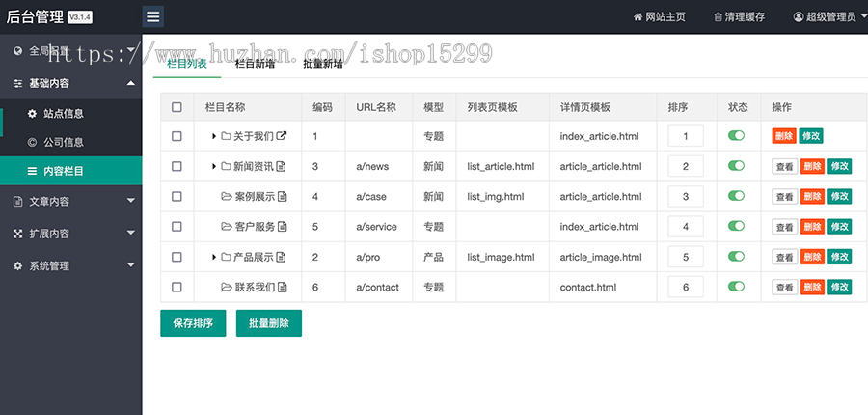Click sort order field of 案例展示 row
The width and height of the screenshot is (868, 415).
tap(686, 196)
